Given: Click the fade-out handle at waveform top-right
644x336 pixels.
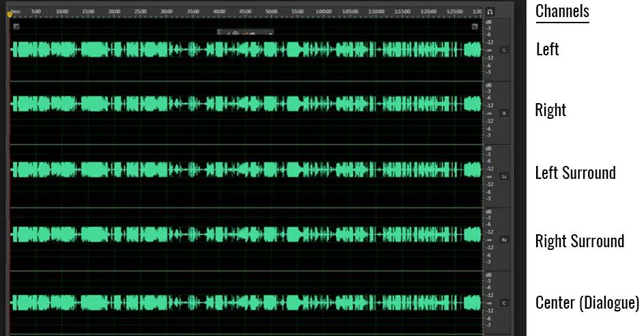Looking at the screenshot, I should point(475,27).
